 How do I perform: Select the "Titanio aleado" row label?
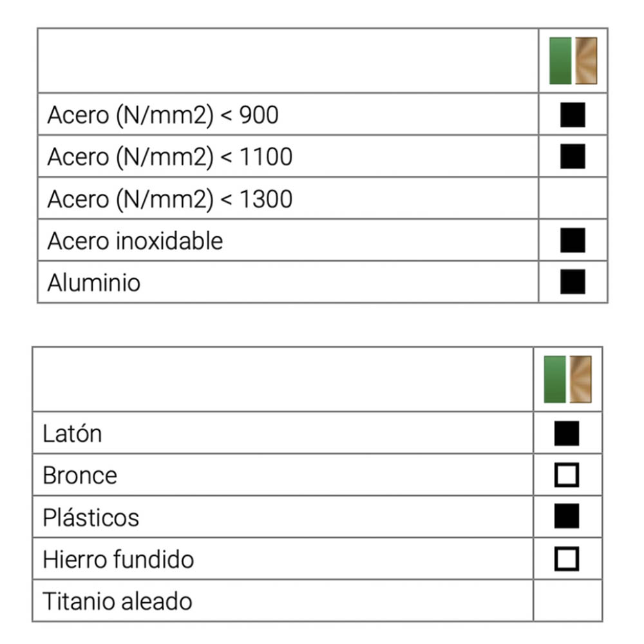point(117,601)
